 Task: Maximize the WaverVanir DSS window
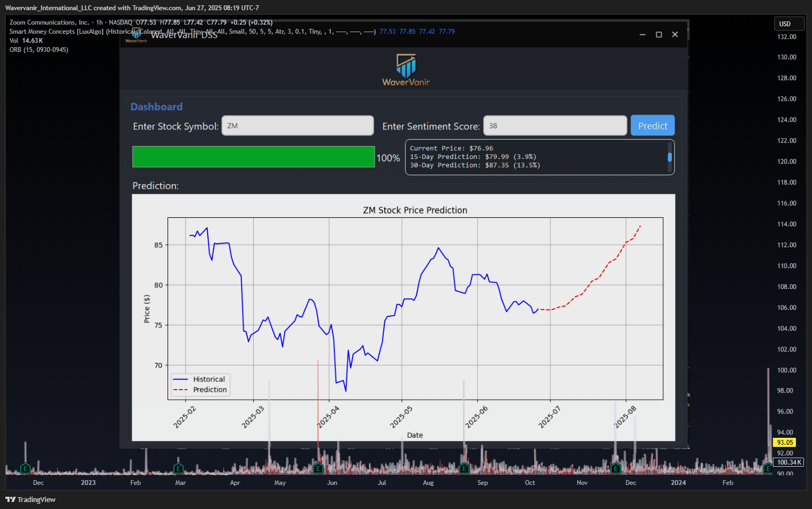click(x=659, y=35)
